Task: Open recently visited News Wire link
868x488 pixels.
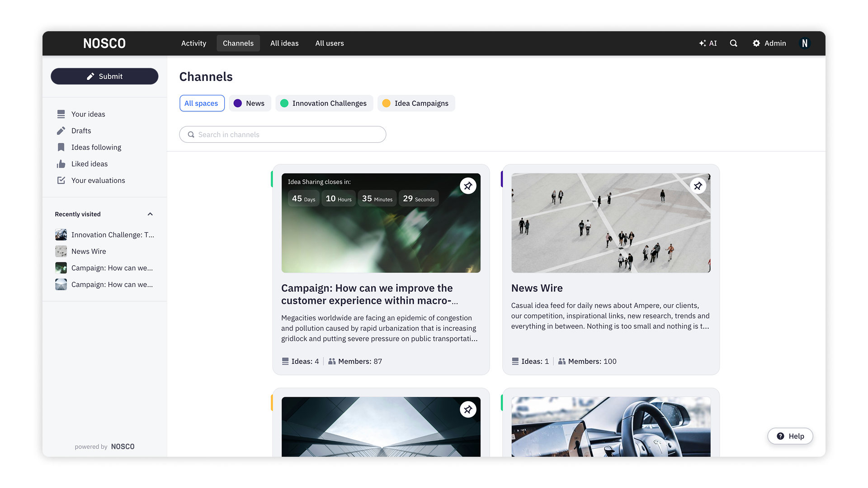Action: (x=89, y=251)
